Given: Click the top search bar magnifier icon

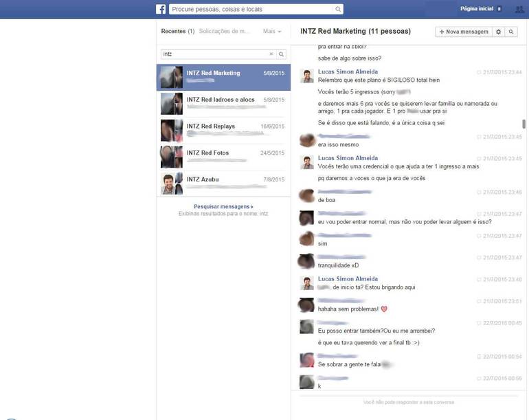Looking at the screenshot, I should coord(338,9).
